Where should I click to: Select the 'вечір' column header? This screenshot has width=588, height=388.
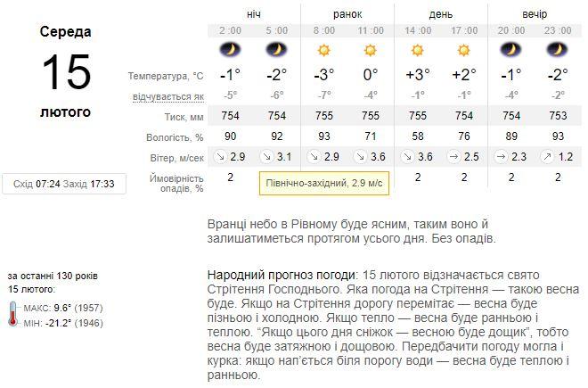click(x=535, y=14)
